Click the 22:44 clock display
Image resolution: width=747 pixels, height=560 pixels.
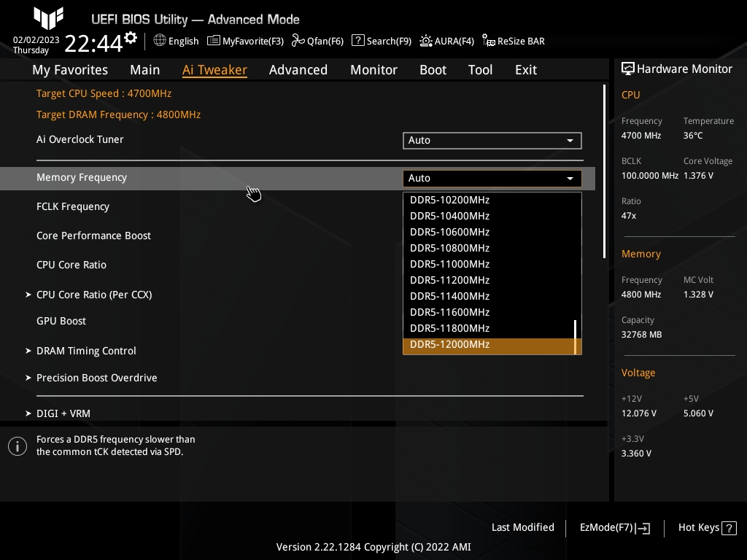pos(93,43)
